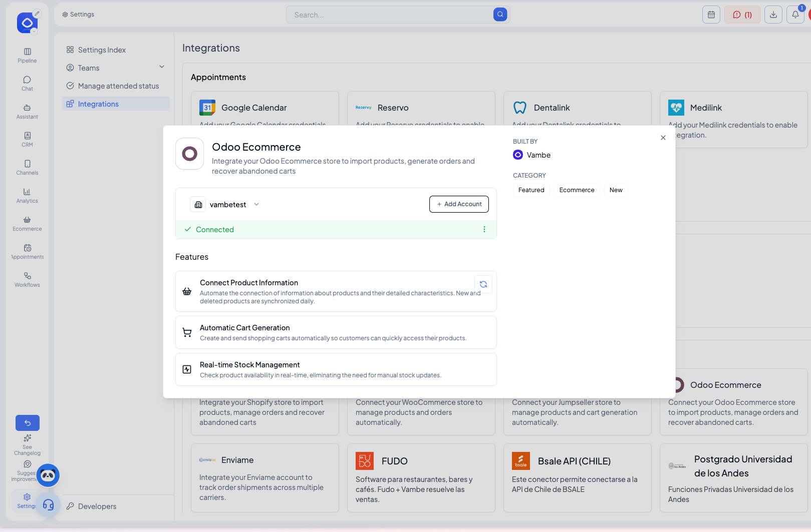The image size is (811, 532).
Task: Select Settings Index in the settings menu
Action: pyautogui.click(x=102, y=50)
